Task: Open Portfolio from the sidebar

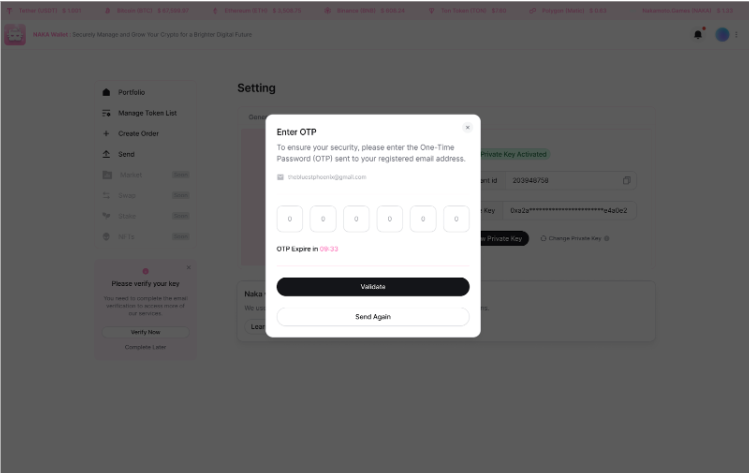Action: [131, 92]
